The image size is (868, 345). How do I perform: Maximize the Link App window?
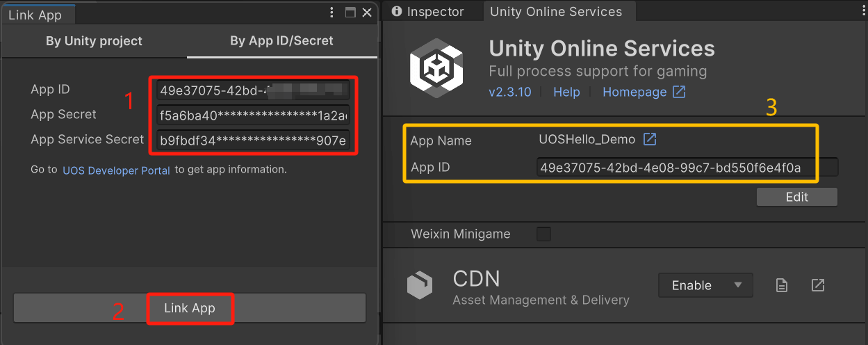coord(350,13)
